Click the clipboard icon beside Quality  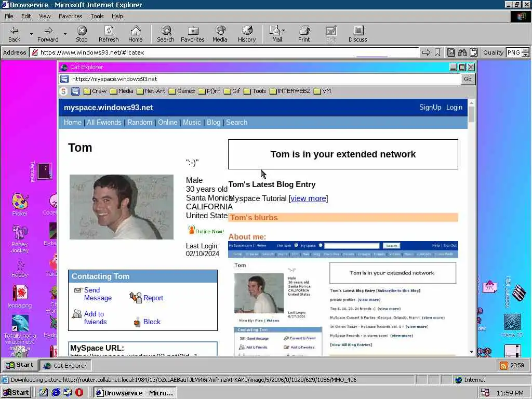474,52
